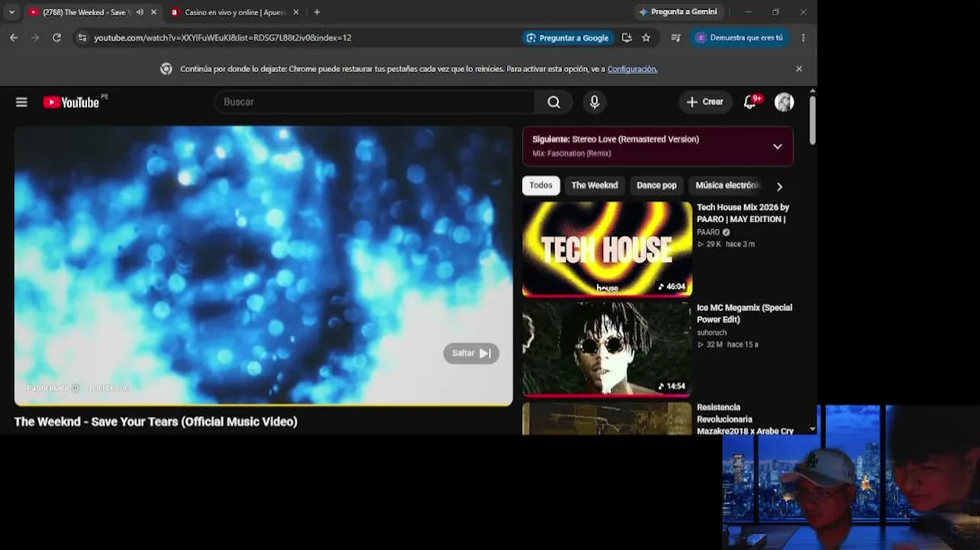Image resolution: width=980 pixels, height=550 pixels.
Task: Open a new browser tab
Action: [317, 12]
